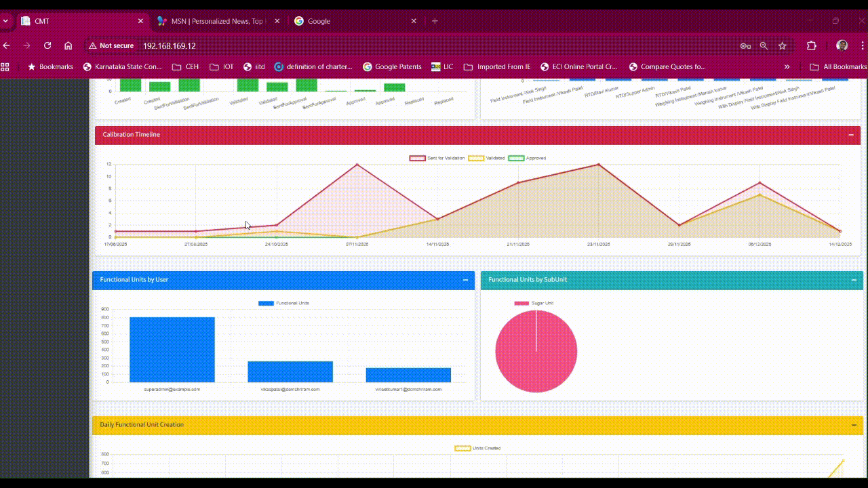Click the 06/12/2025 Sent for Validation point

coord(759,182)
